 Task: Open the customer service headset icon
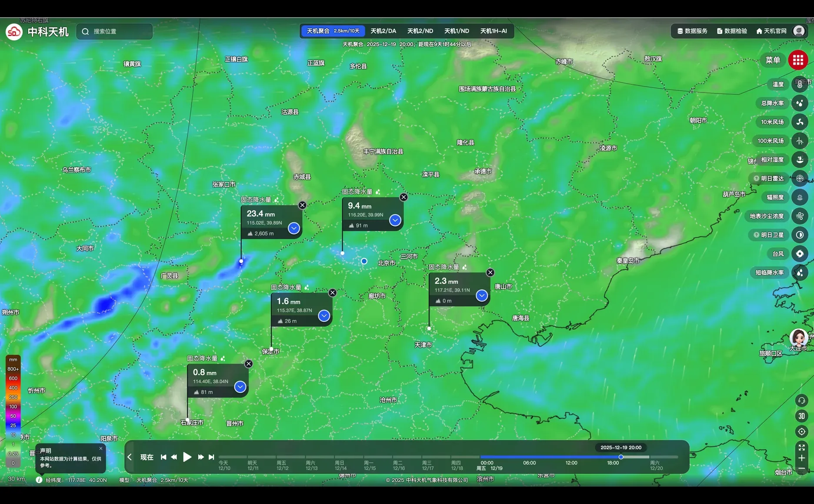pyautogui.click(x=801, y=401)
